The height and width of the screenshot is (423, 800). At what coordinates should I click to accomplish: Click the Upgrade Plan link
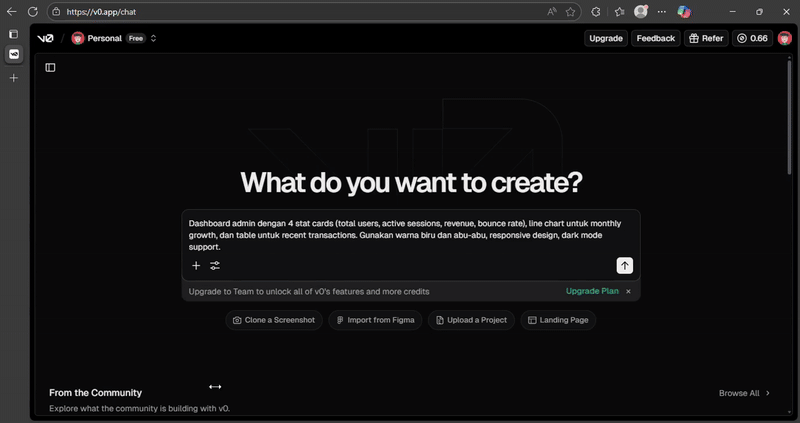click(592, 291)
